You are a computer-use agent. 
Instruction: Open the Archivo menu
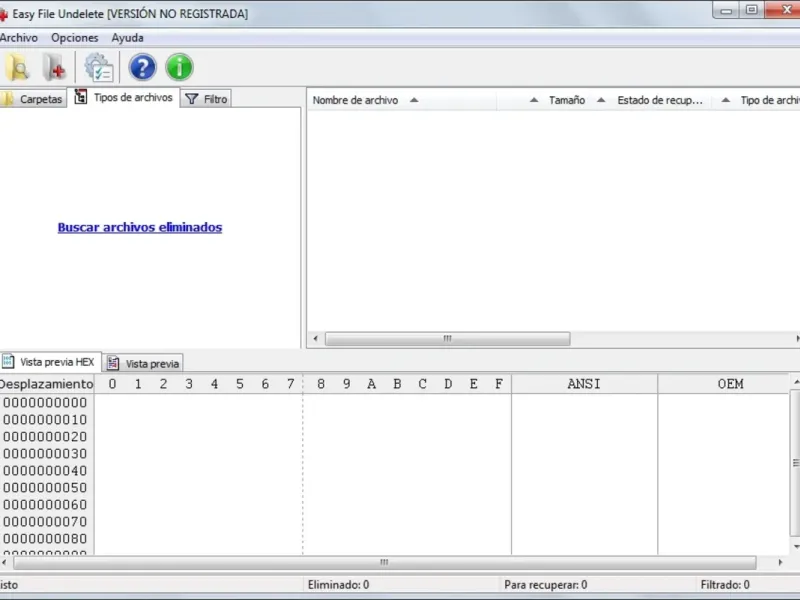pyautogui.click(x=18, y=38)
